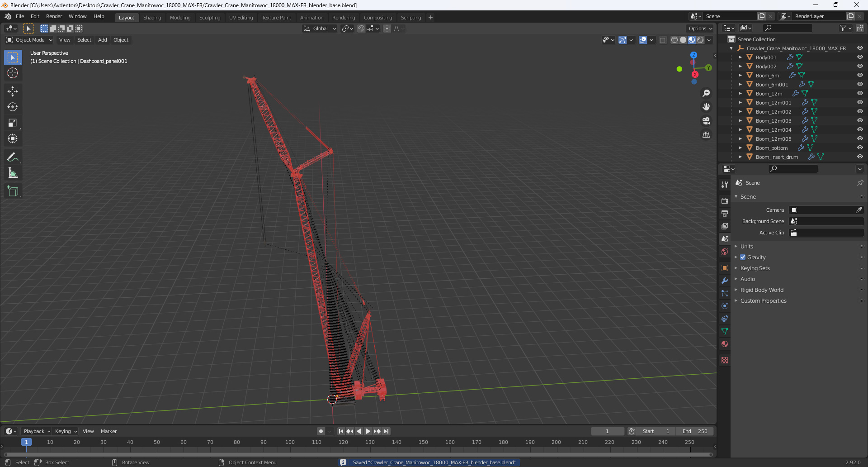Open the Tool properties tab
Screen dimensions: 868x467
pyautogui.click(x=725, y=184)
